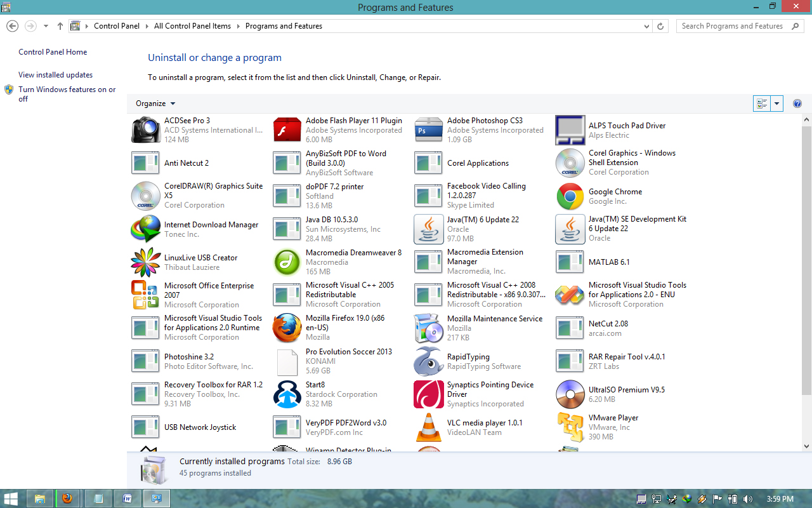Click the Control Panel breadcrumb segment

[117, 26]
